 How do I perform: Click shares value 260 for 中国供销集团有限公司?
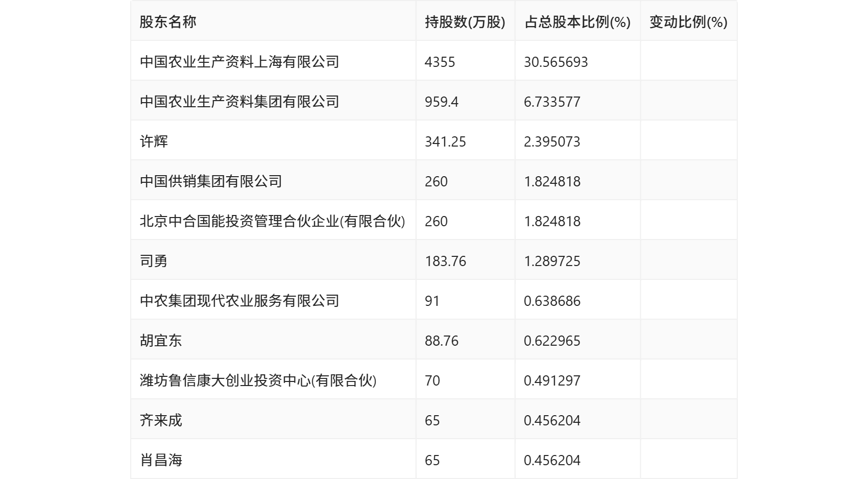[x=436, y=181]
